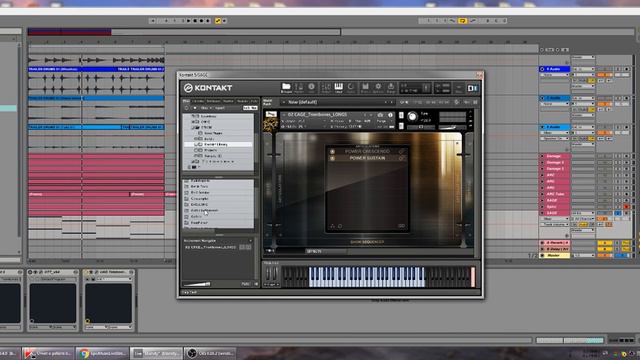Click the Auto button below Instrument Navigator
The width and height of the screenshot is (640, 360).
(x=245, y=284)
